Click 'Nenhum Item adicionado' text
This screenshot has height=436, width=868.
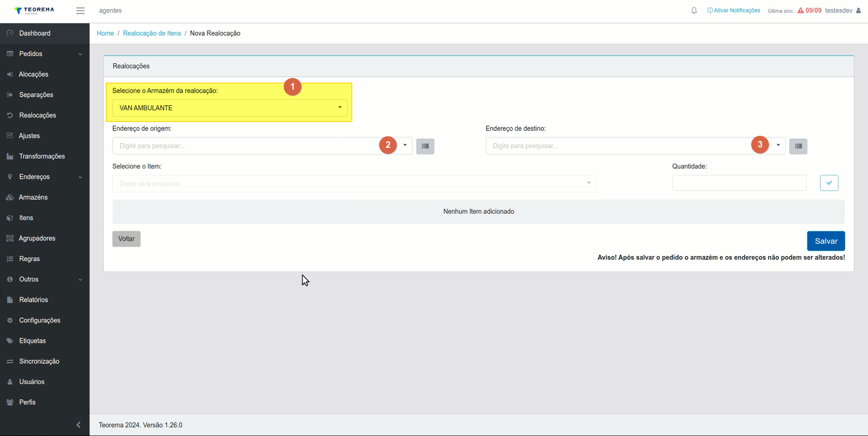click(479, 211)
